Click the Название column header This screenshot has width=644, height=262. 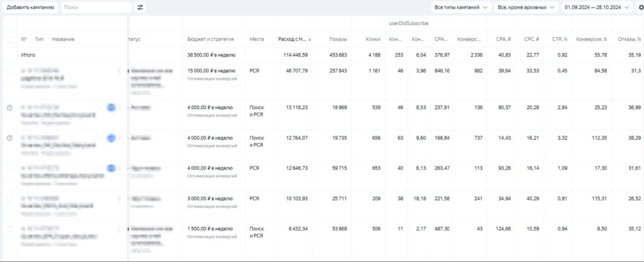[64, 39]
